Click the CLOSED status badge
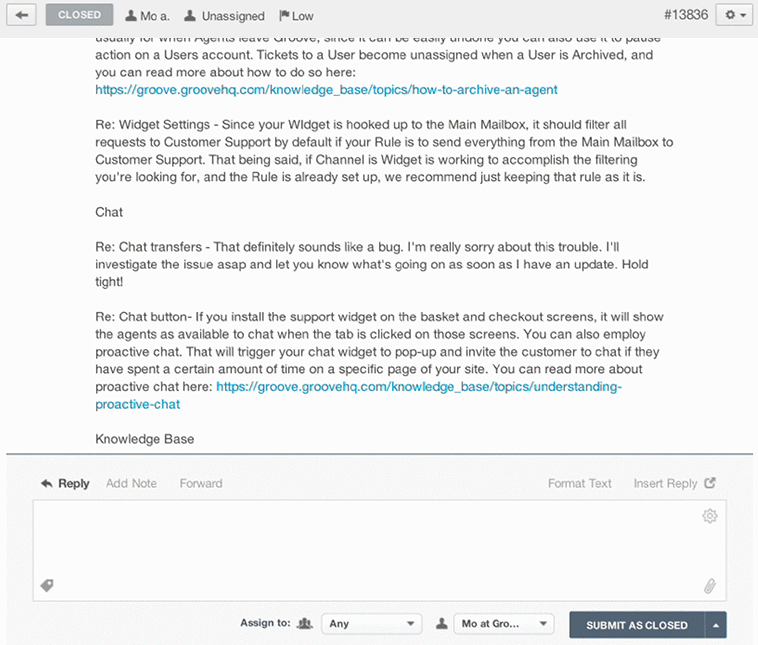This screenshot has width=758, height=645. [x=79, y=15]
